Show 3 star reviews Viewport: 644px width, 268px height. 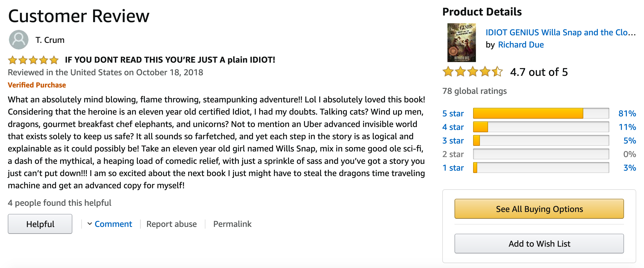click(453, 141)
